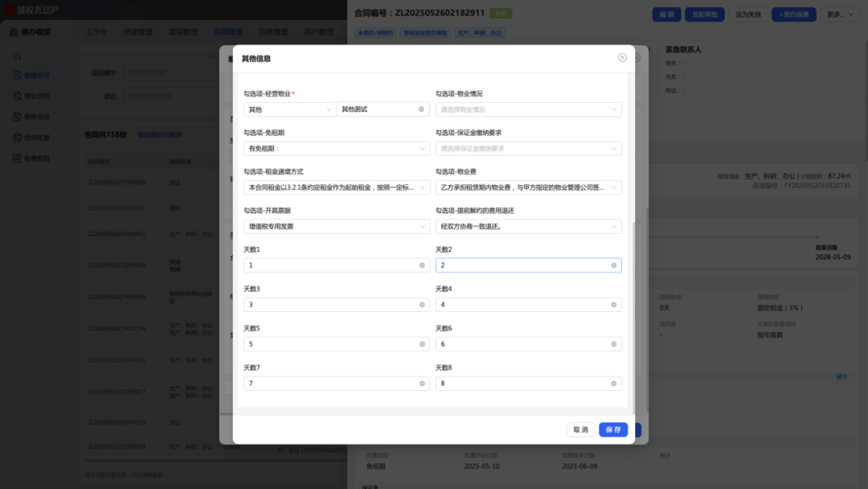The image size is (868, 489).
Task: Expand the 开具票据 selector
Action: (336, 226)
